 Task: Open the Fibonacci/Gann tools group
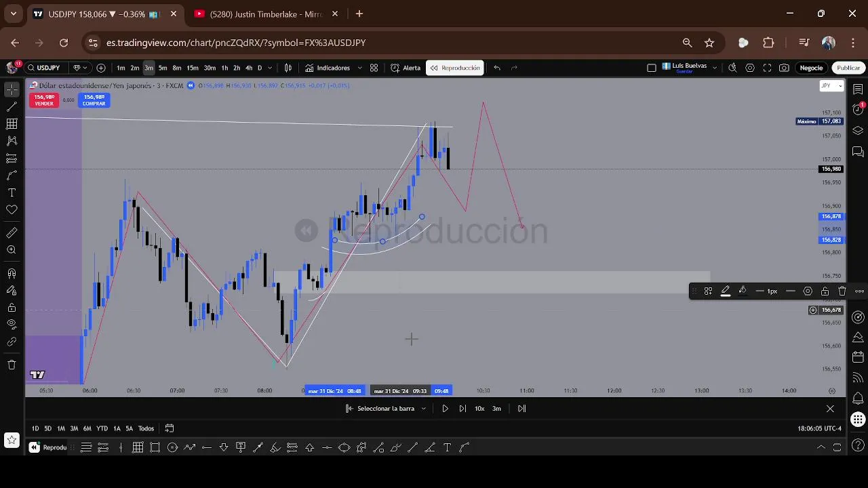[12, 124]
